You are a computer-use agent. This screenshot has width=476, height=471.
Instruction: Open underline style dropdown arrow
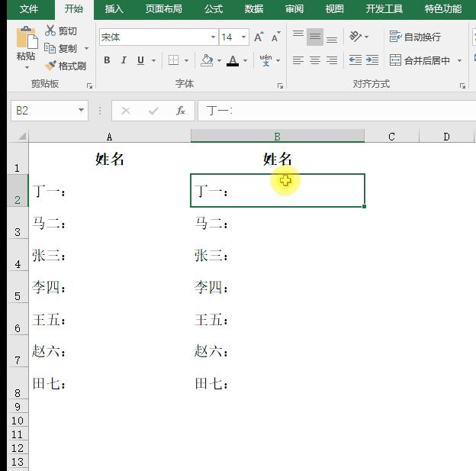click(x=153, y=60)
